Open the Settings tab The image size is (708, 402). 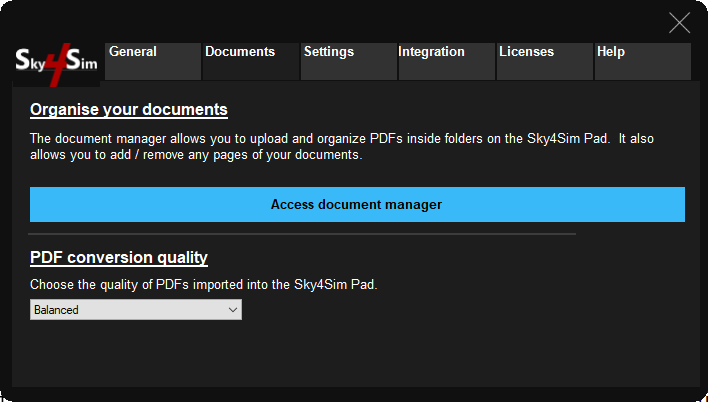point(349,61)
